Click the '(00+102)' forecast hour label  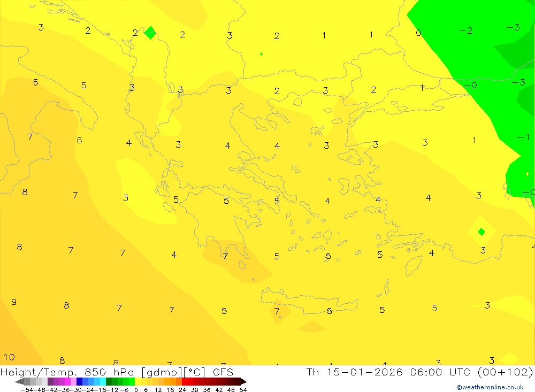click(506, 372)
